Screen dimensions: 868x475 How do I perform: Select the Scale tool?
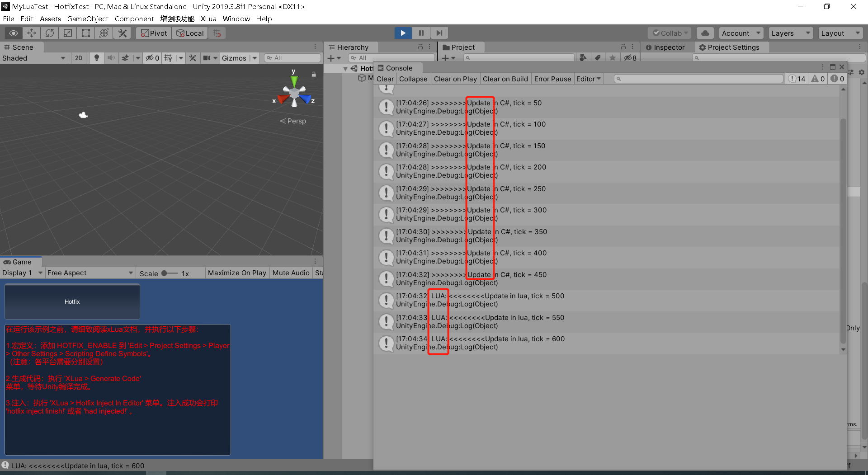[68, 33]
